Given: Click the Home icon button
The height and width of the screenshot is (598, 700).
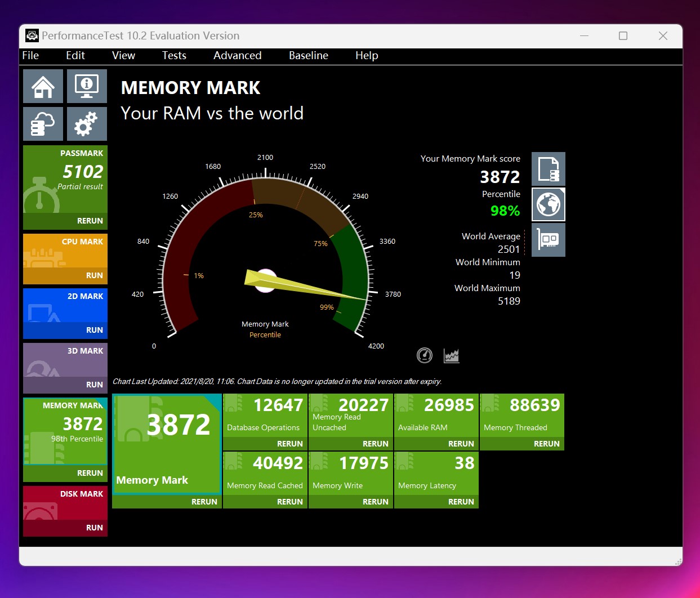Looking at the screenshot, I should [x=43, y=87].
